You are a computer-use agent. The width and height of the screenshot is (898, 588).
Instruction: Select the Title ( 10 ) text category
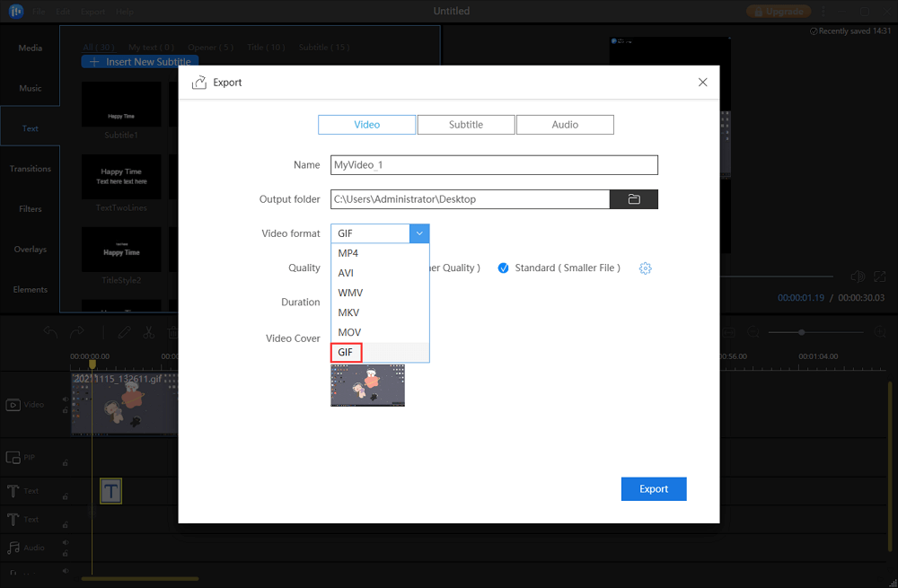point(266,48)
